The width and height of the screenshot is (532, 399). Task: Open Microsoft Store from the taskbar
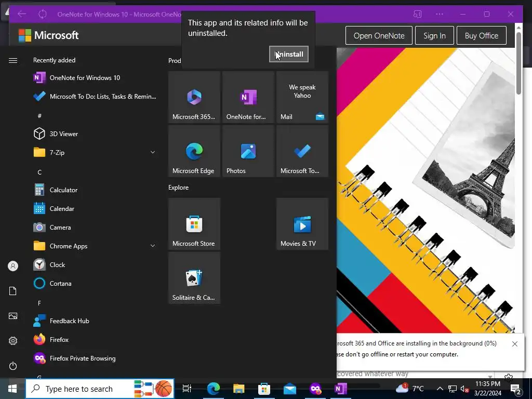click(x=264, y=389)
